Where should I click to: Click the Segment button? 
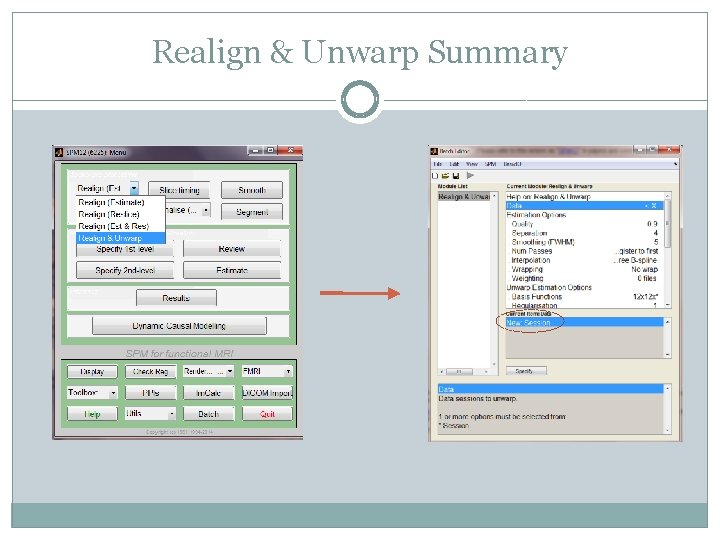[252, 212]
